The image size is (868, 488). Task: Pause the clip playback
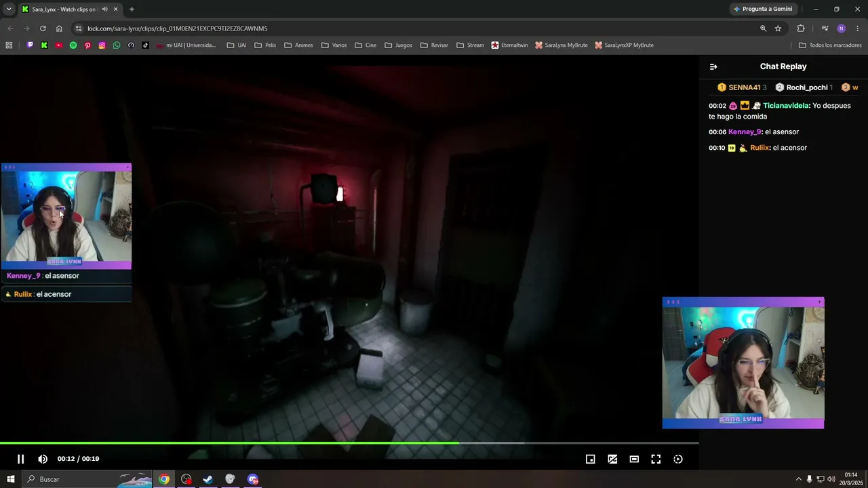pyautogui.click(x=20, y=459)
